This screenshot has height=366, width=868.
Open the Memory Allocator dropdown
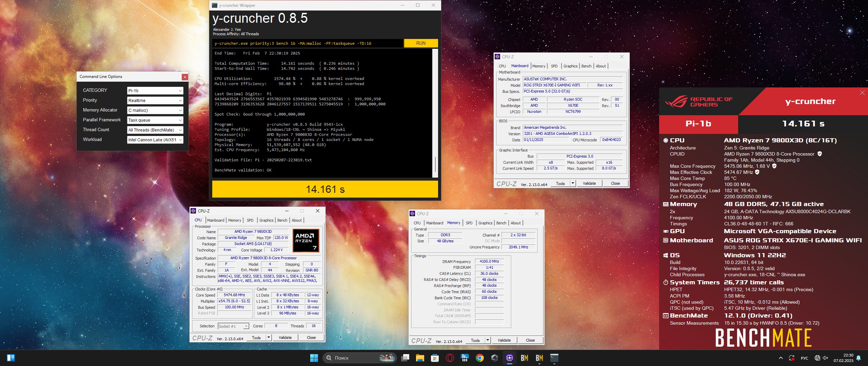pos(155,110)
